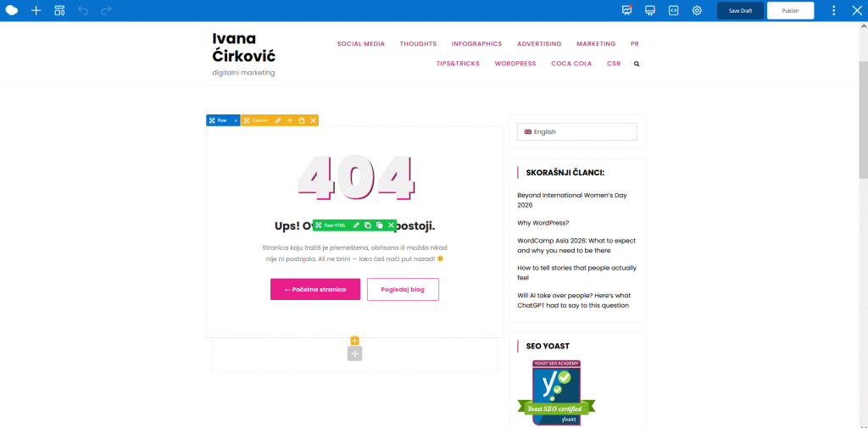Open the site search magnifier icon
868x428 pixels.
coord(637,64)
